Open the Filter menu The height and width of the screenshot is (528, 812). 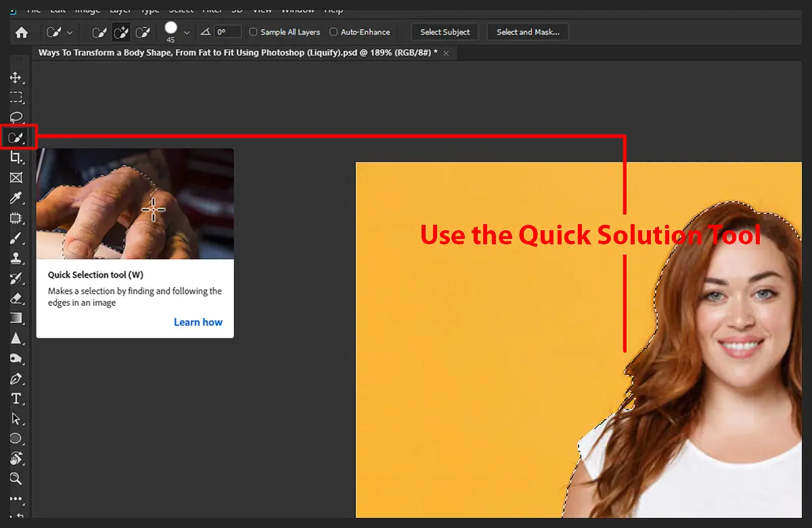pyautogui.click(x=212, y=9)
